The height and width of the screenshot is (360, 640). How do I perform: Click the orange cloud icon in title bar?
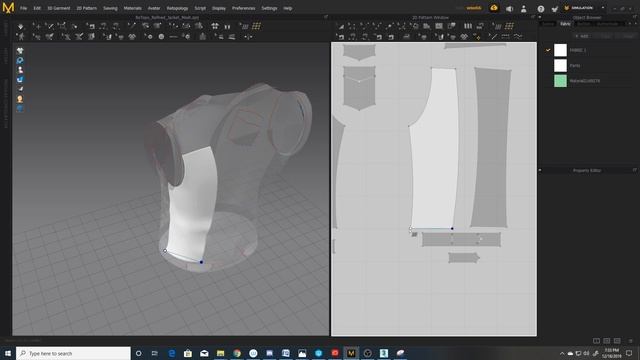[494, 8]
